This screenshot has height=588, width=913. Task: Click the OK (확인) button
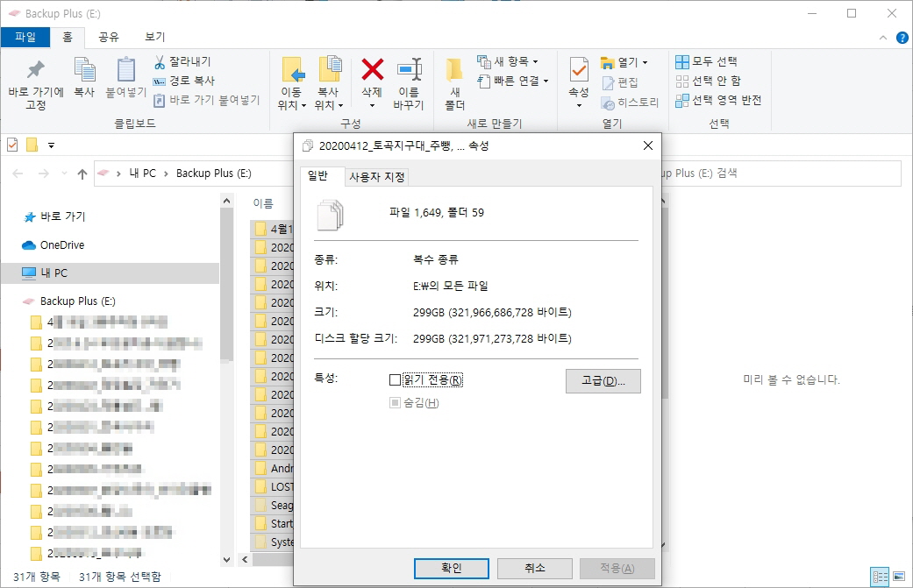pyautogui.click(x=452, y=568)
